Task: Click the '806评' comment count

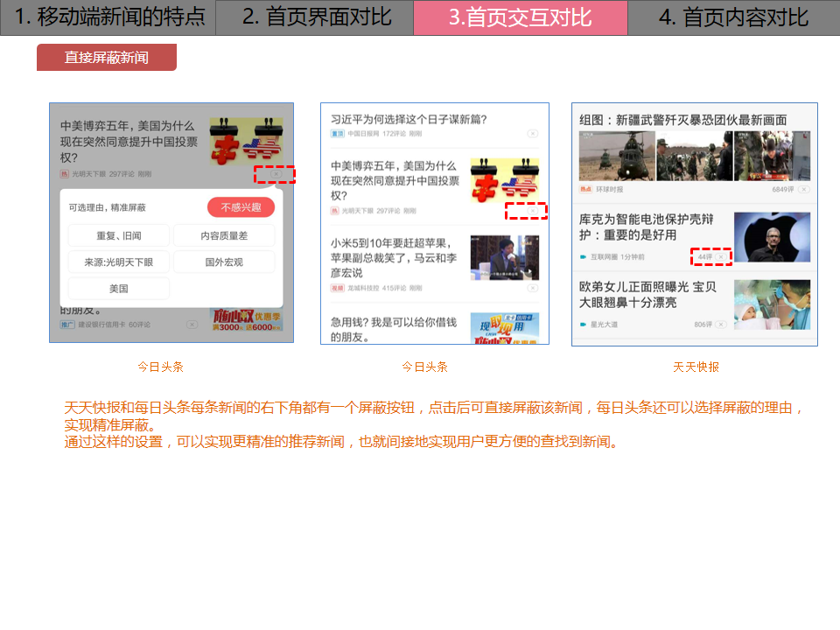Action: 703,325
